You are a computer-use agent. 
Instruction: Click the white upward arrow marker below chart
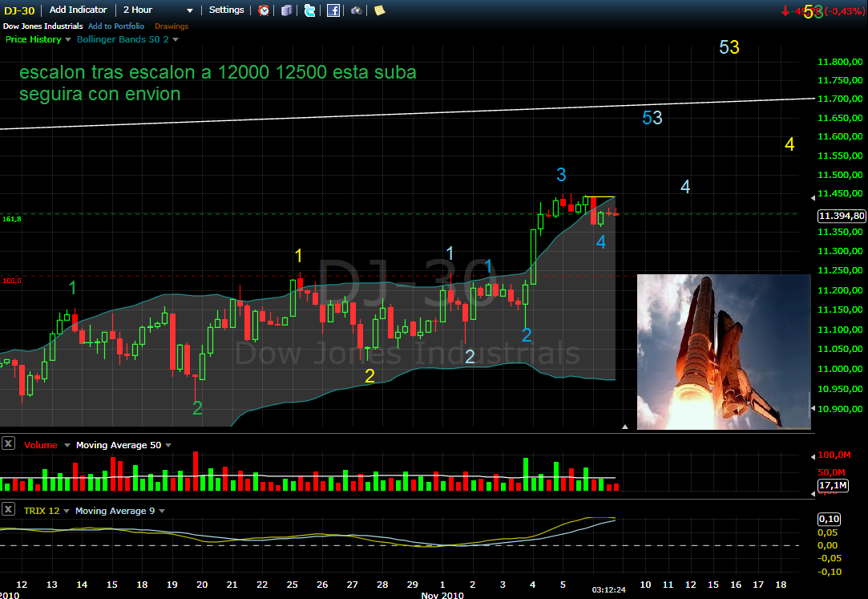click(x=625, y=427)
